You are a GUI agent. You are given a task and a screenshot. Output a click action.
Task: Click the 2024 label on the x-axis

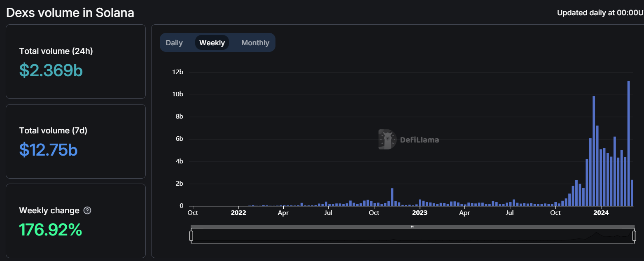click(x=601, y=213)
